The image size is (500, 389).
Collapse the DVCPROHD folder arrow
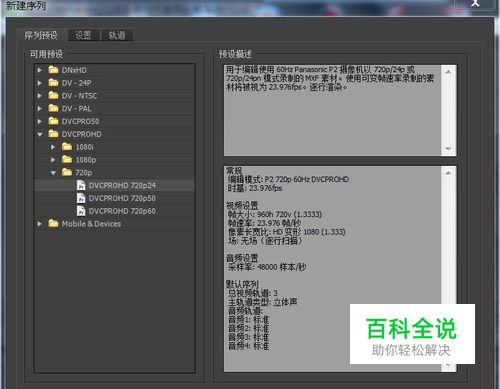[40, 134]
